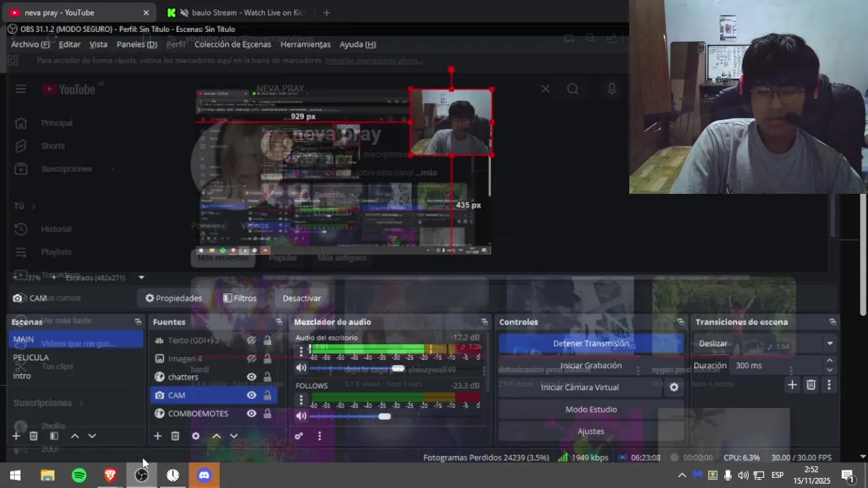Open the Archivo menu

click(31, 44)
